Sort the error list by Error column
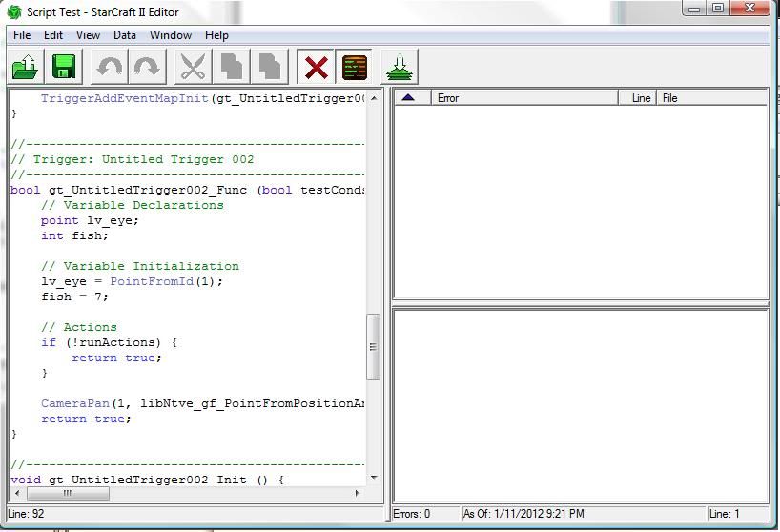The image size is (780, 532). pyautogui.click(x=524, y=98)
